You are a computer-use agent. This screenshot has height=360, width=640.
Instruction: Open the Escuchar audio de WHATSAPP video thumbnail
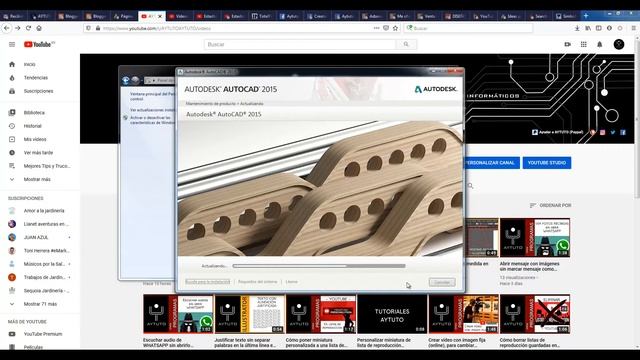[178, 314]
